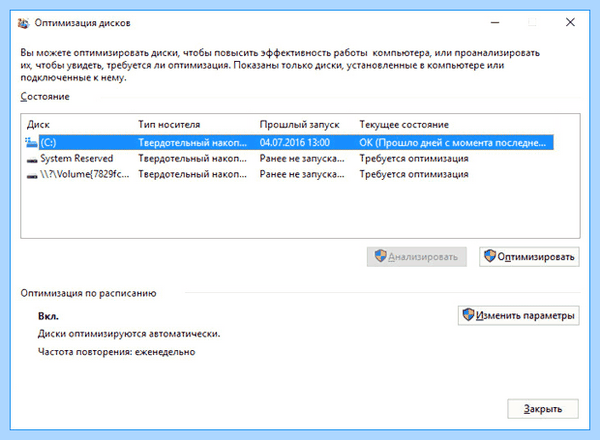The width and height of the screenshot is (600, 440).
Task: Click the (C:) Твердотельный накоп... media type cell
Action: click(x=192, y=143)
